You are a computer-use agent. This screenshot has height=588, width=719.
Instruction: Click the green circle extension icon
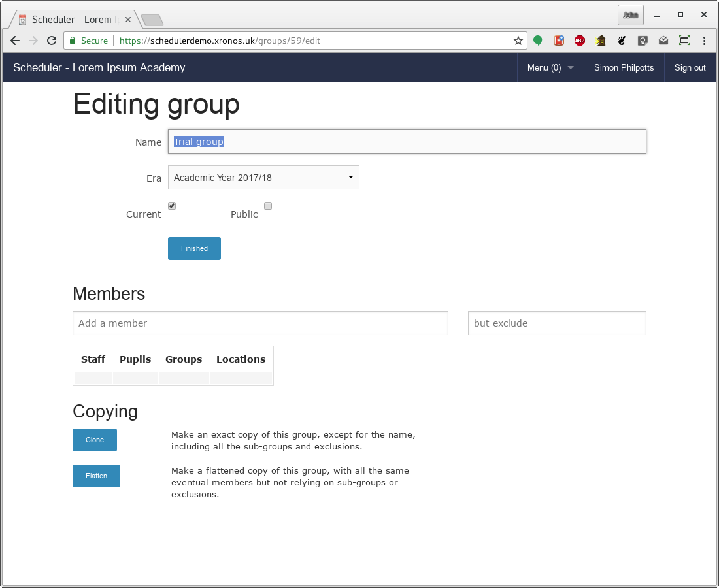[538, 41]
